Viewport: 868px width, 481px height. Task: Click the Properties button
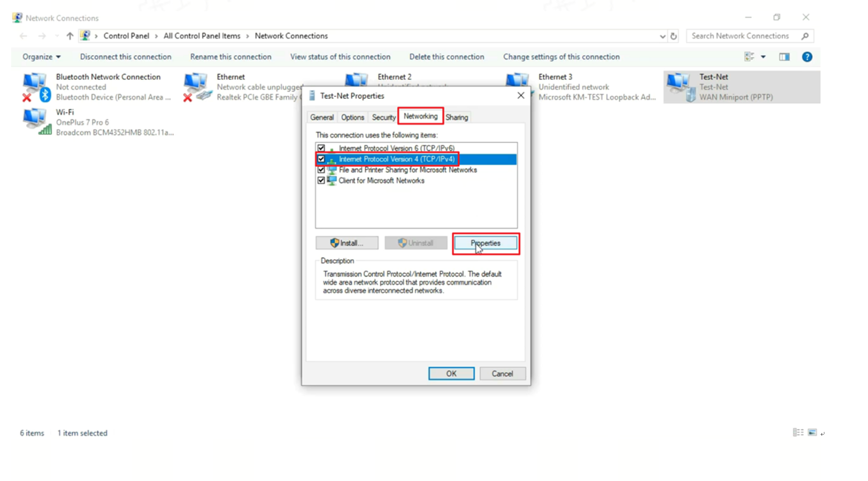coord(485,243)
